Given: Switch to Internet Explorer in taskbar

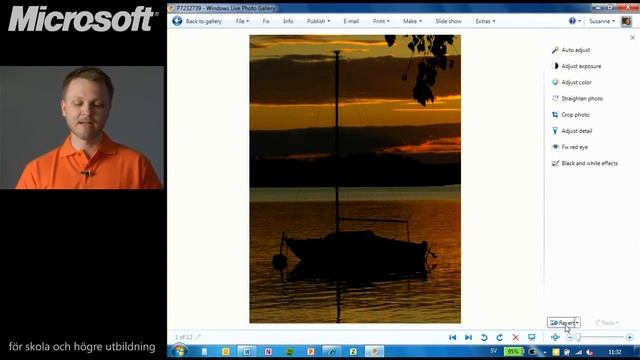Looking at the screenshot, I should point(332,351).
